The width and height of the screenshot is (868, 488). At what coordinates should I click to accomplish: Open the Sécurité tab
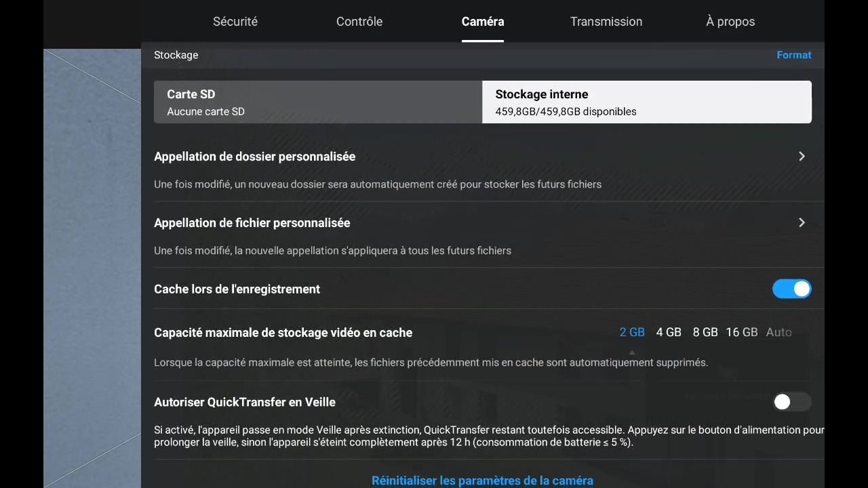click(x=235, y=22)
